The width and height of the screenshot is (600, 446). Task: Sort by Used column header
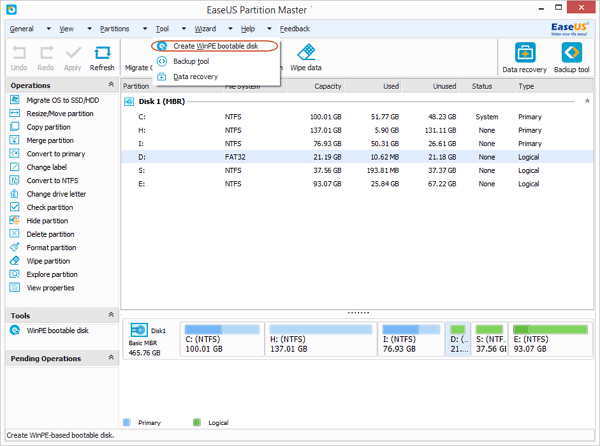point(391,86)
